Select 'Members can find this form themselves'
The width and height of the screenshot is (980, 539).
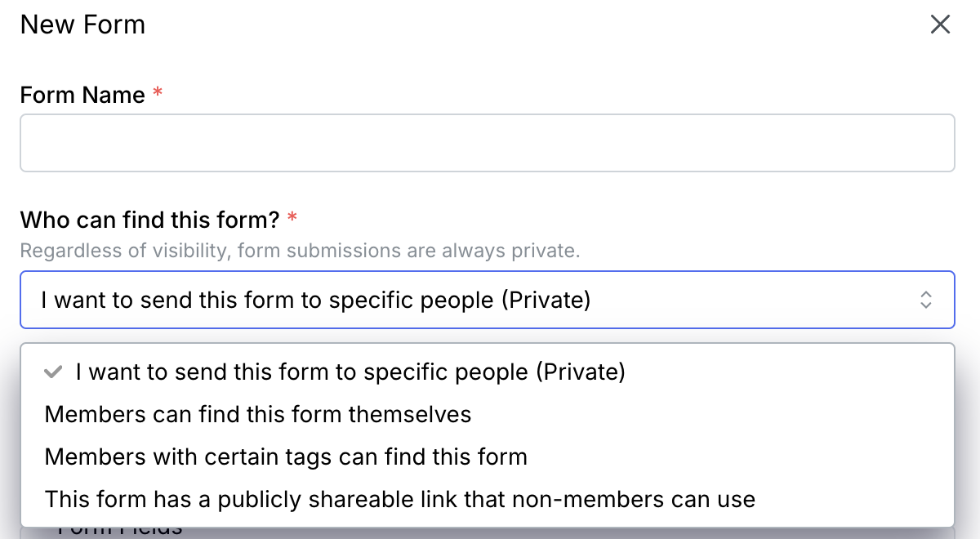coord(257,414)
